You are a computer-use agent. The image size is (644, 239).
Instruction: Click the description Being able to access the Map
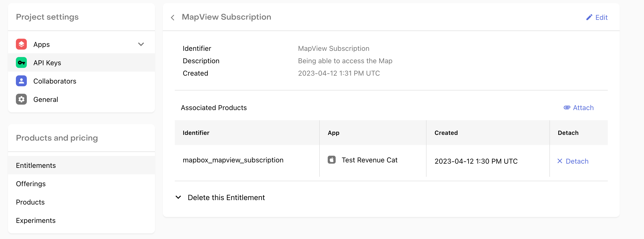[x=345, y=61]
